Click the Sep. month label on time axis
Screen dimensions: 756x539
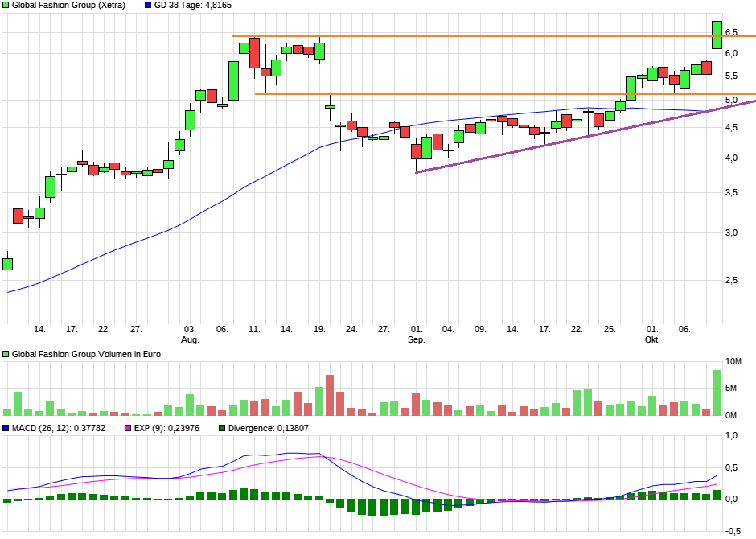click(416, 339)
